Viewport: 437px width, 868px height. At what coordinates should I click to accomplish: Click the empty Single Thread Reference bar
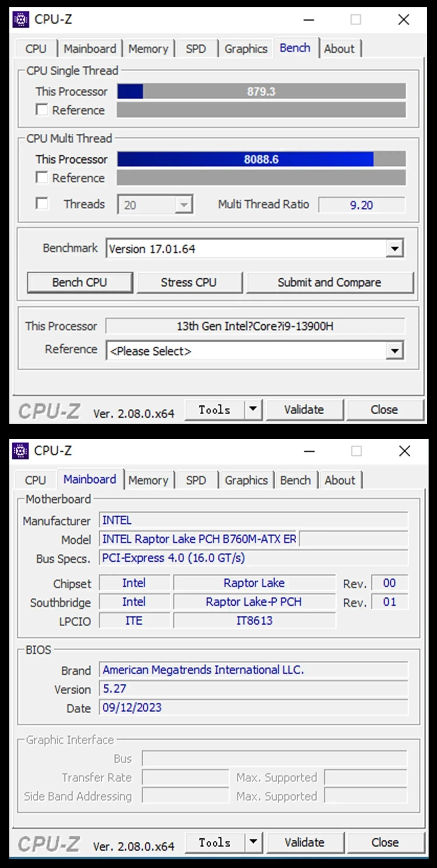pyautogui.click(x=261, y=110)
